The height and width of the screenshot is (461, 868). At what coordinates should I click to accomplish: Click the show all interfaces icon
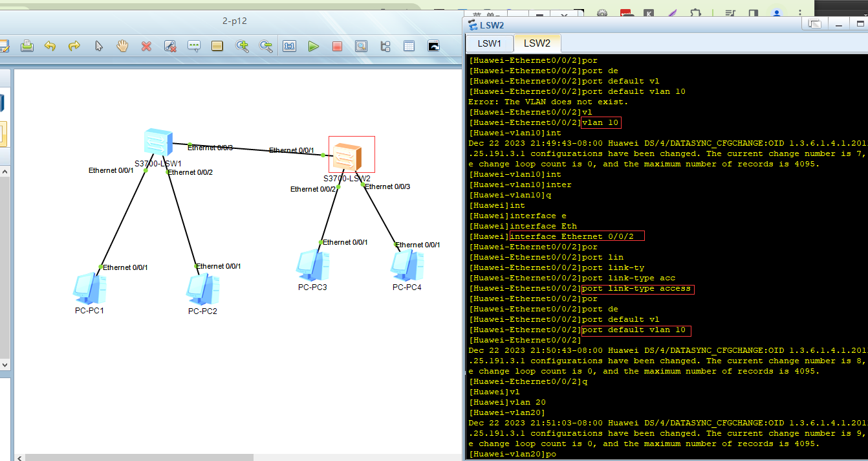(385, 46)
